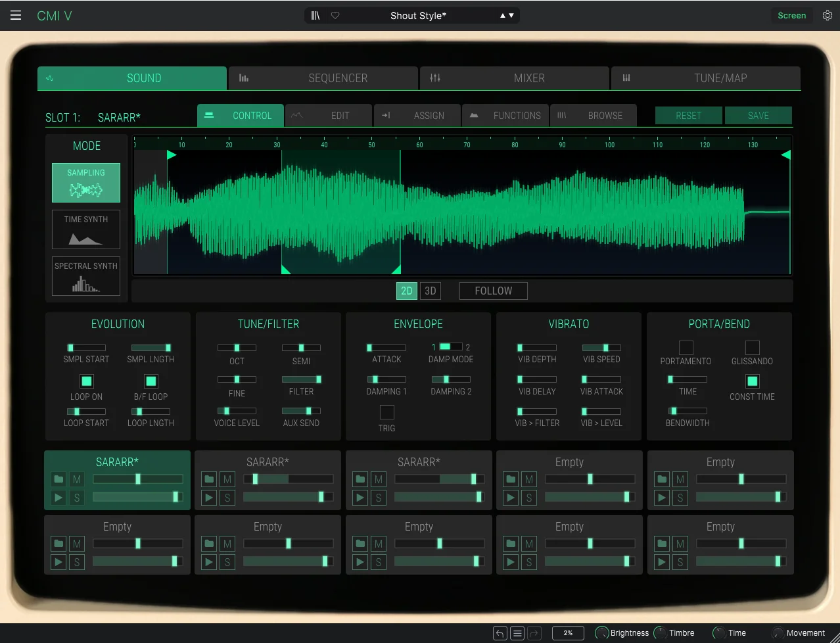Screen dimensions: 840x643
Task: Click the undo arrow icon
Action: coord(500,633)
